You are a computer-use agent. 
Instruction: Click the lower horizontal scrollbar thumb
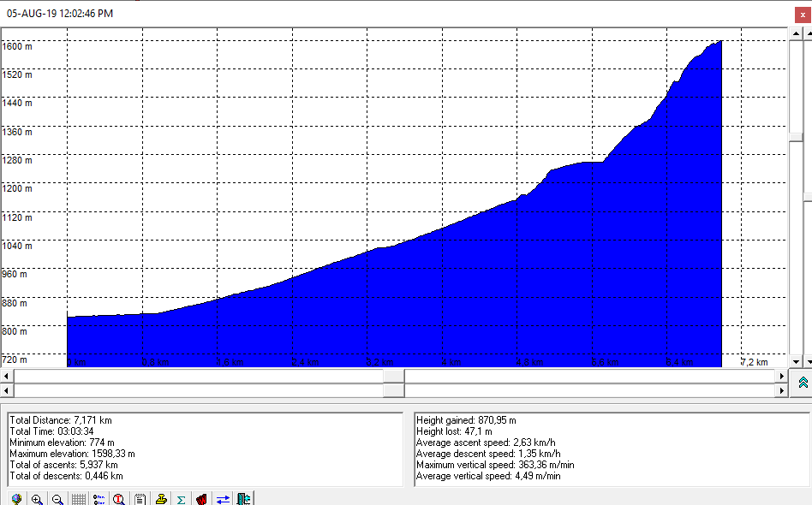tap(394, 390)
